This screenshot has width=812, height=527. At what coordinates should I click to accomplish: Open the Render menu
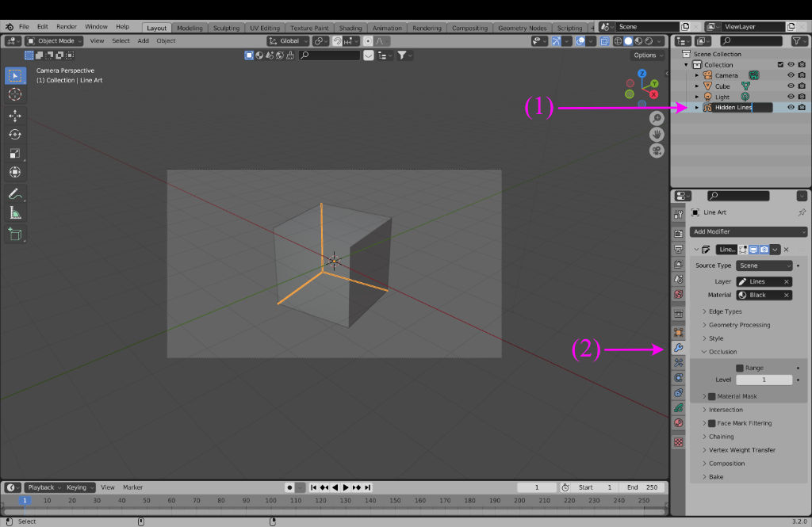pyautogui.click(x=67, y=27)
